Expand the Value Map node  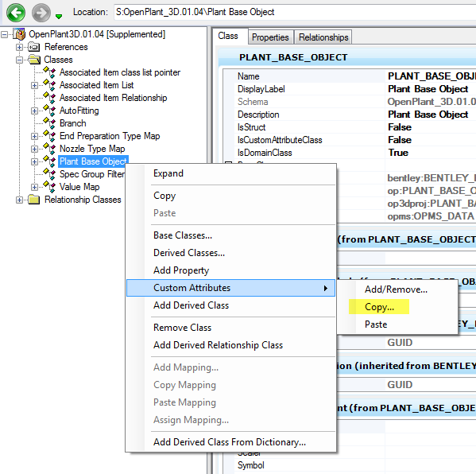tap(34, 187)
